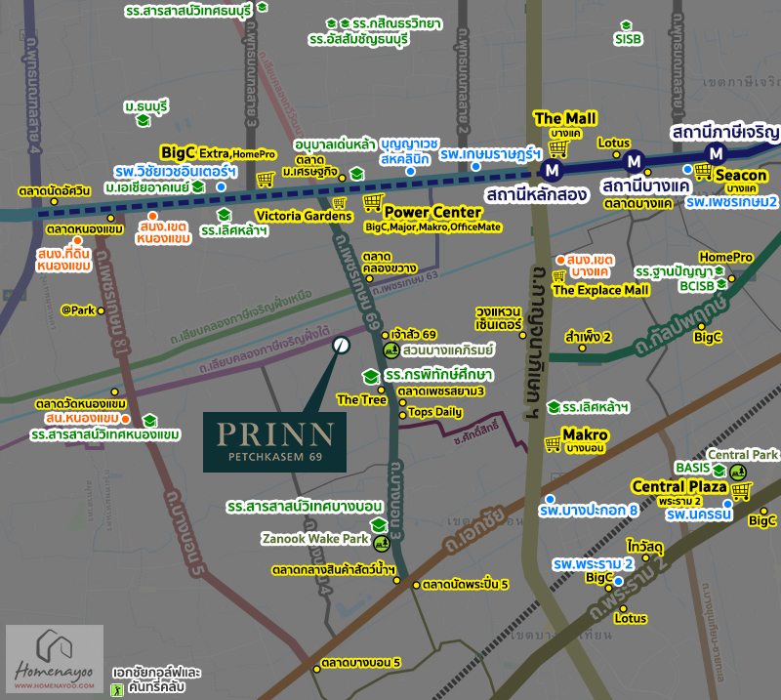Tap the 'ตลาดวัดหนองแขม' label
Image resolution: width=781 pixels, height=700 pixels.
point(81,403)
